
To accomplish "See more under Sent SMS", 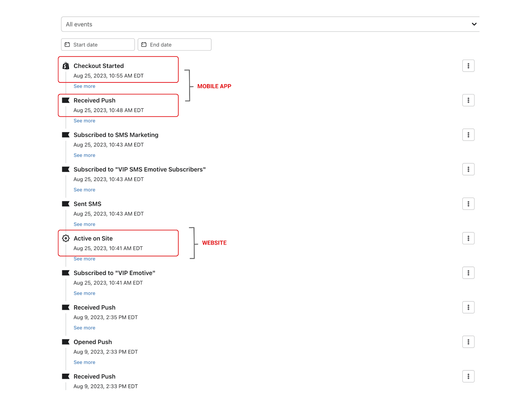I will (x=84, y=224).
